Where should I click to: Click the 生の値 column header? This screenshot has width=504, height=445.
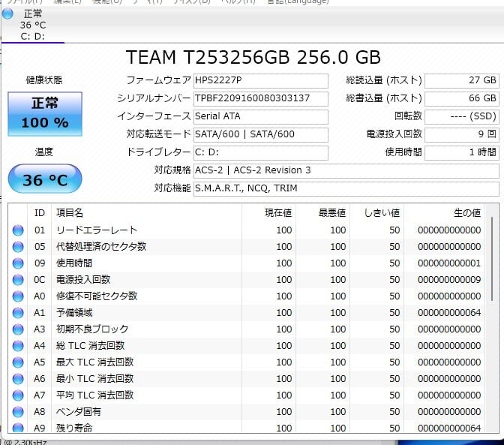point(466,213)
